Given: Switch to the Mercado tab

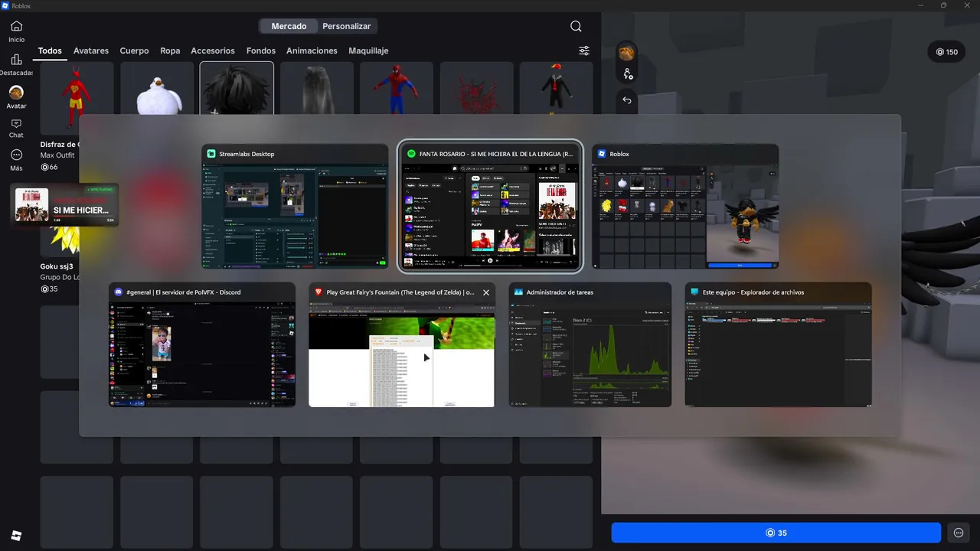Looking at the screenshot, I should (289, 26).
